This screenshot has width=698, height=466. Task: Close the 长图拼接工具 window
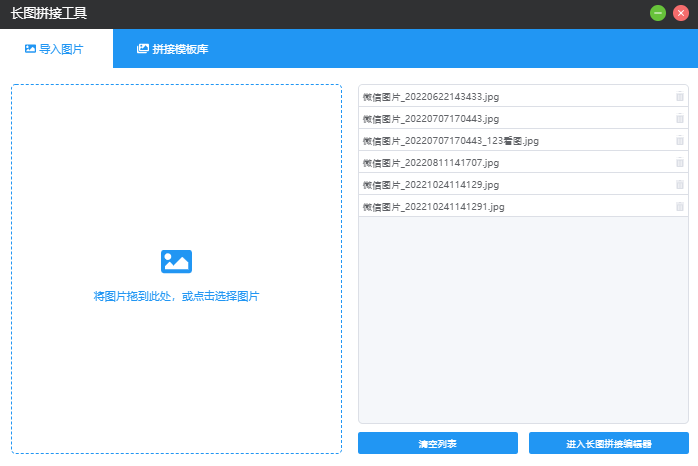point(681,13)
